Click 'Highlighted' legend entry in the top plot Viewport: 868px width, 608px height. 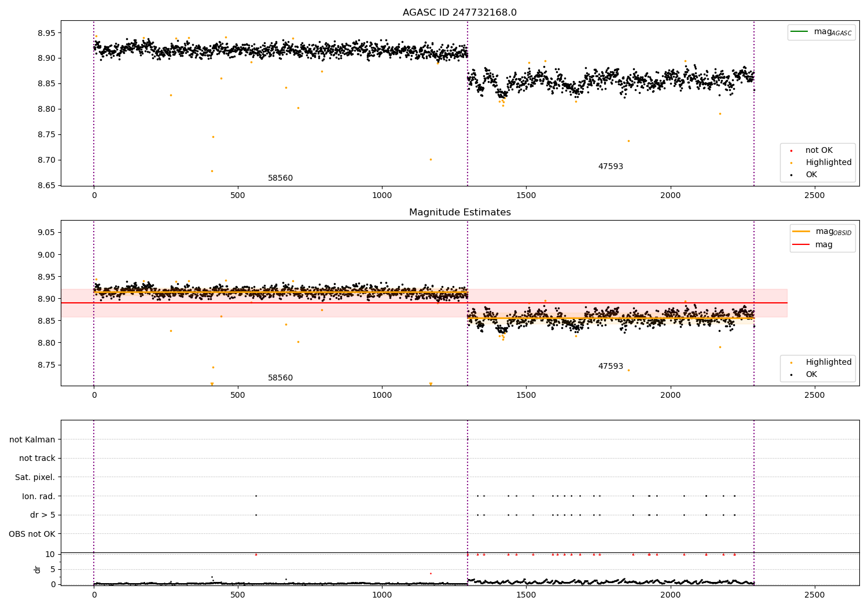point(822,163)
